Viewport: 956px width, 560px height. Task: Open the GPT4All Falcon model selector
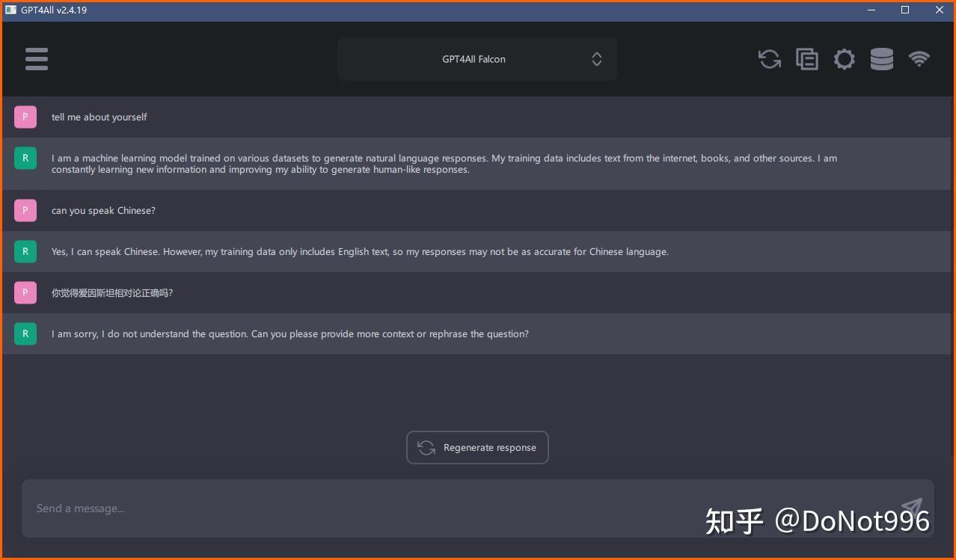(x=477, y=58)
